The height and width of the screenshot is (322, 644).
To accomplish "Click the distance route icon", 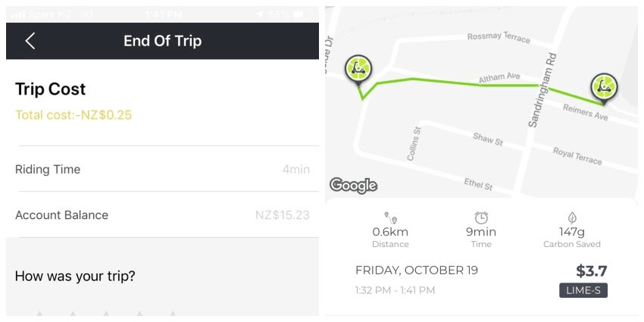I will pyautogui.click(x=390, y=217).
